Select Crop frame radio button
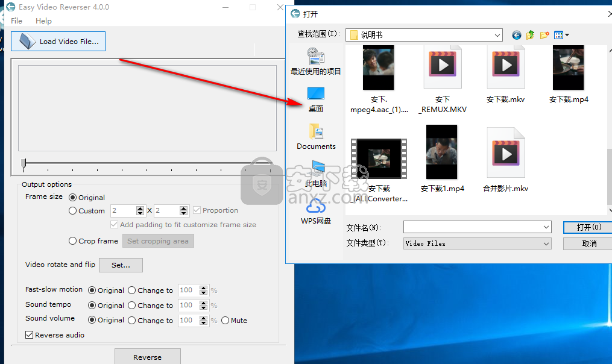This screenshot has height=364, width=612. [x=72, y=241]
